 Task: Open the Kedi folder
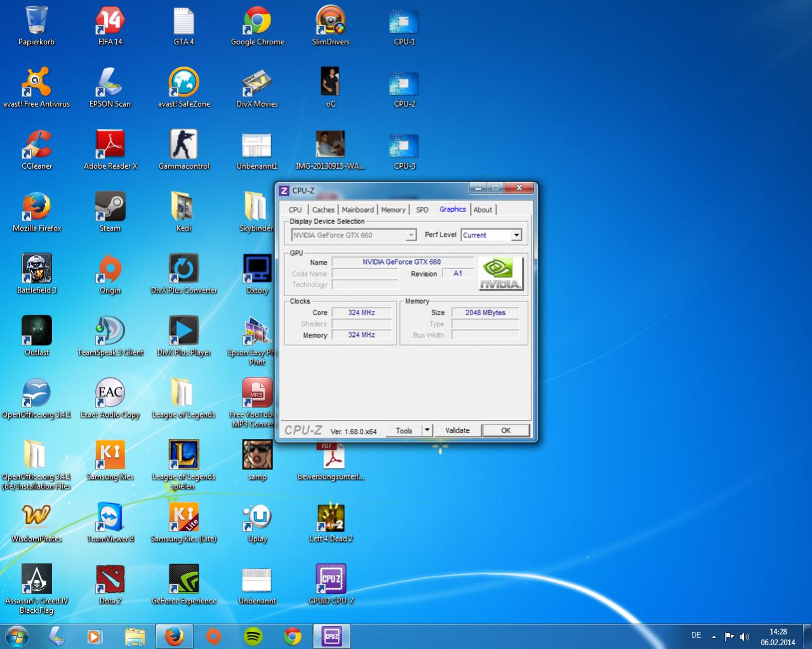(x=183, y=213)
